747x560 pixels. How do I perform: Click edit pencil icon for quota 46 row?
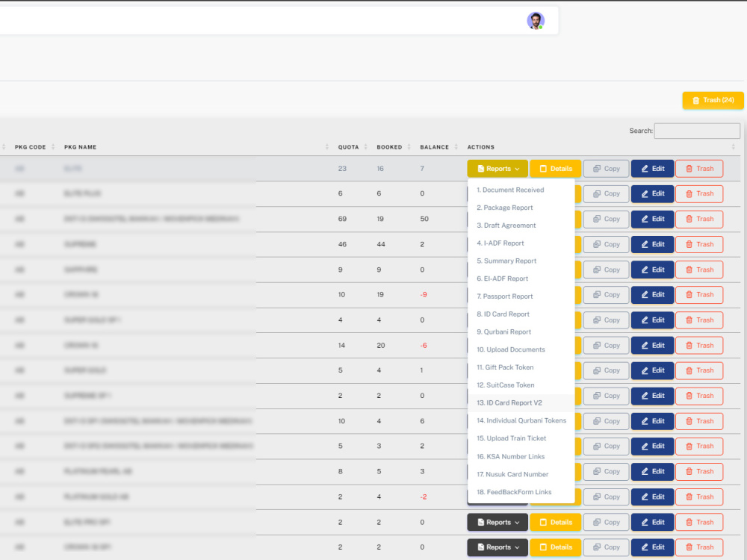(645, 244)
